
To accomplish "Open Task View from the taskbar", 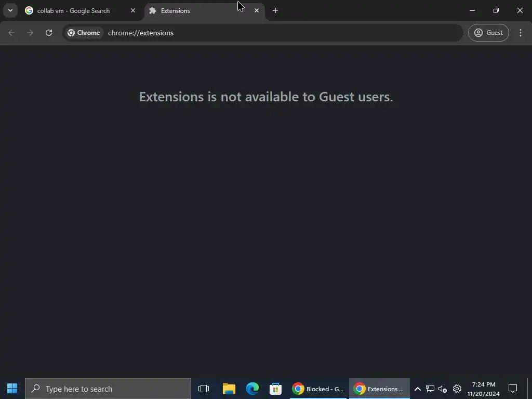I will (x=204, y=389).
